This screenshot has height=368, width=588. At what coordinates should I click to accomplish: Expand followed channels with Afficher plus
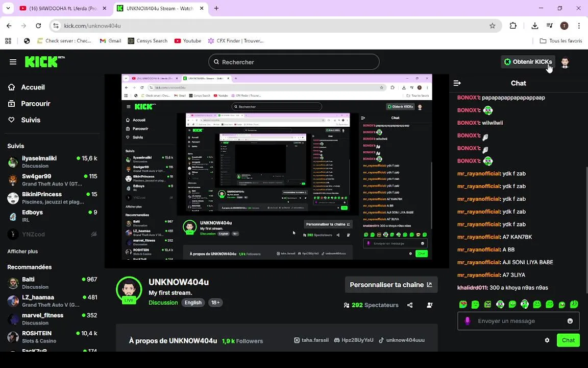click(x=22, y=251)
